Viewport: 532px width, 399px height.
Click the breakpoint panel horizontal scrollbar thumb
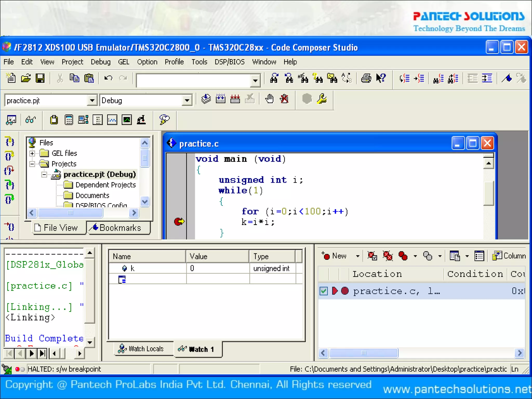(363, 353)
